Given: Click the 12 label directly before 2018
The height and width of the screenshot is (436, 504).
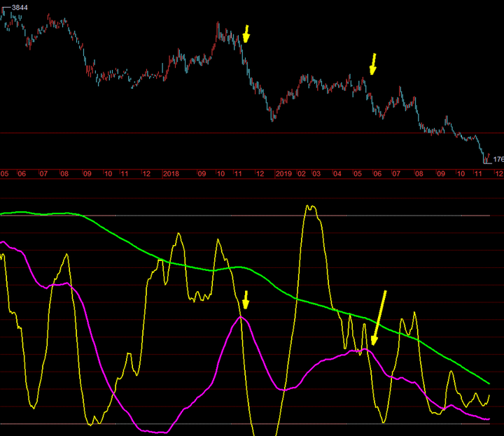Looking at the screenshot, I should 146,174.
